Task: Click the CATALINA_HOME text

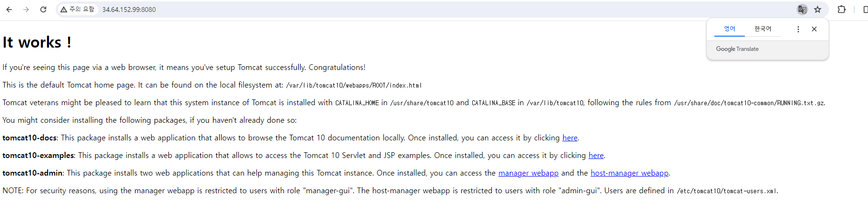Action: click(x=357, y=103)
